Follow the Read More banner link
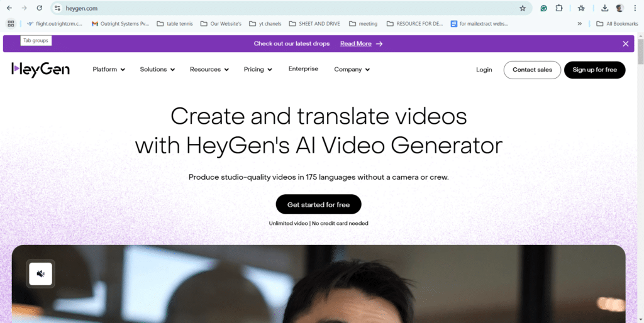This screenshot has width=644, height=323. [x=356, y=43]
